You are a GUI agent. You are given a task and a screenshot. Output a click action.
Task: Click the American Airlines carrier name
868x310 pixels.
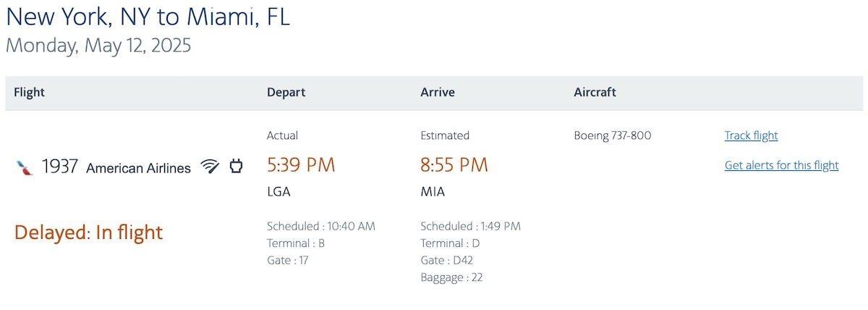[138, 168]
